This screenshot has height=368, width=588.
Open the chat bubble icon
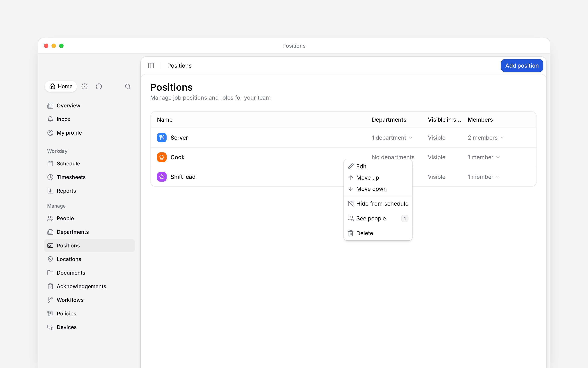(99, 86)
